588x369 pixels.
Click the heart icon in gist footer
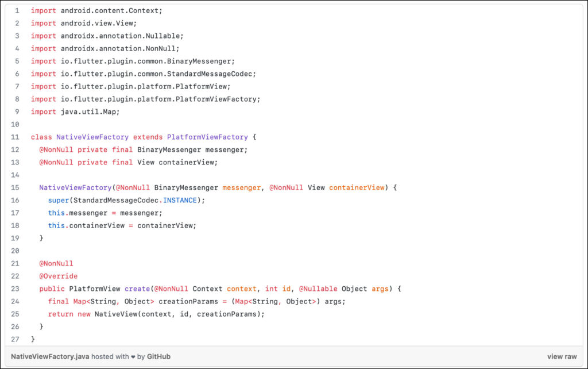coord(133,356)
